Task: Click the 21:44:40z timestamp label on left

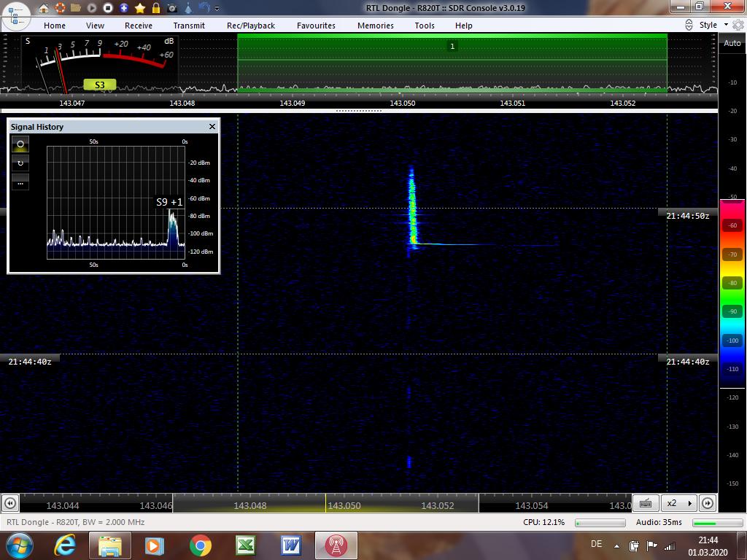Action: (x=29, y=362)
